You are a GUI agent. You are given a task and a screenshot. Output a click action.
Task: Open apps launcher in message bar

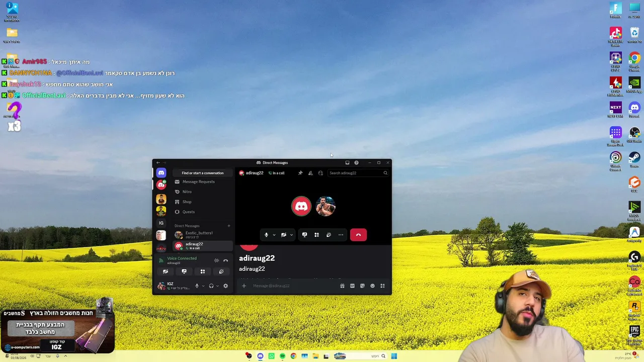(382, 286)
